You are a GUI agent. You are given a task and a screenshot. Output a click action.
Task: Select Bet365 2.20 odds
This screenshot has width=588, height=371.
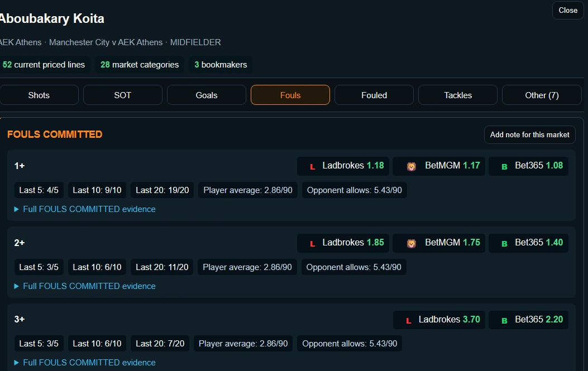coord(528,320)
